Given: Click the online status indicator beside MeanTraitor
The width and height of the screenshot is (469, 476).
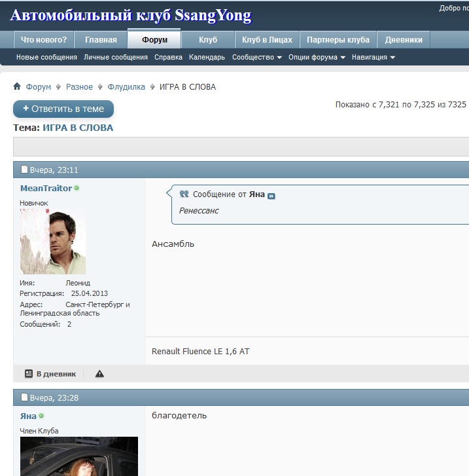Looking at the screenshot, I should (x=77, y=188).
